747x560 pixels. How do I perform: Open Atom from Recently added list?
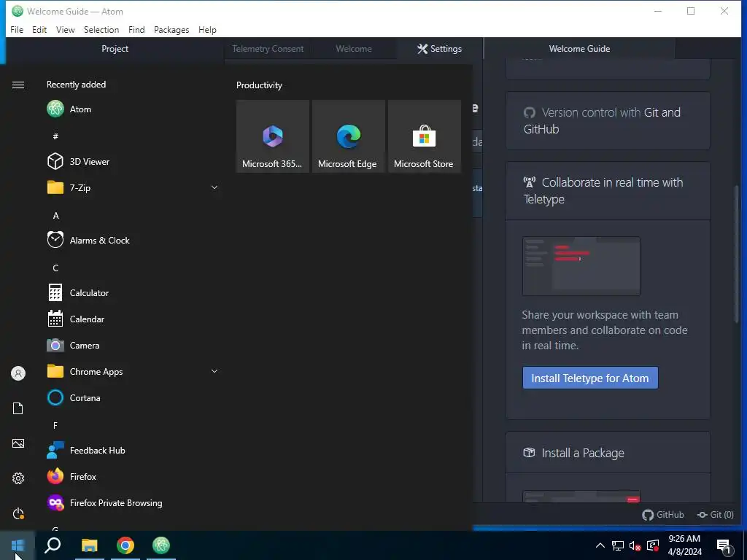131,109
